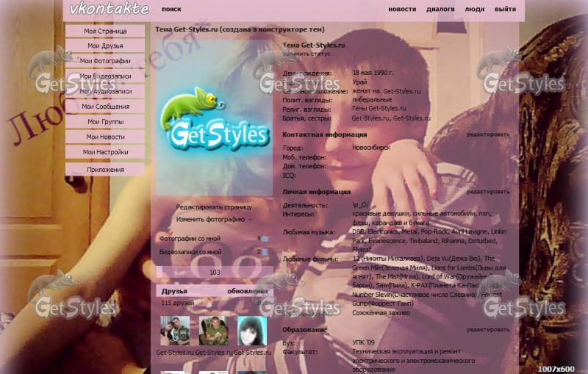
Task: Go to новости in the top bar
Action: point(402,9)
